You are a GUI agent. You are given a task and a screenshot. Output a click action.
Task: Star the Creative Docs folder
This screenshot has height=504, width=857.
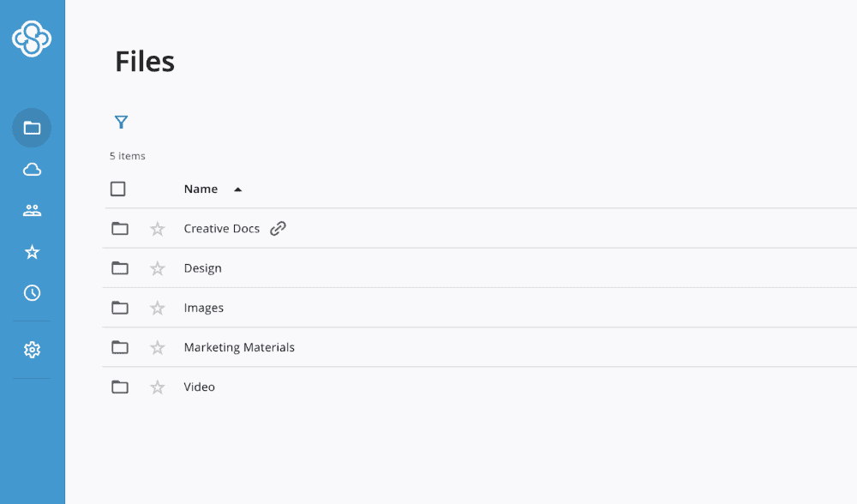pyautogui.click(x=157, y=229)
